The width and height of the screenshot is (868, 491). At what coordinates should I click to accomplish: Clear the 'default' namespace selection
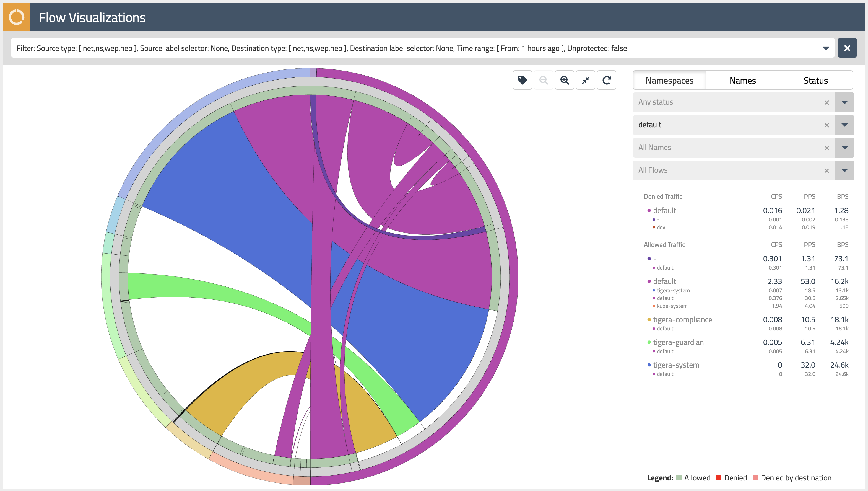point(827,125)
